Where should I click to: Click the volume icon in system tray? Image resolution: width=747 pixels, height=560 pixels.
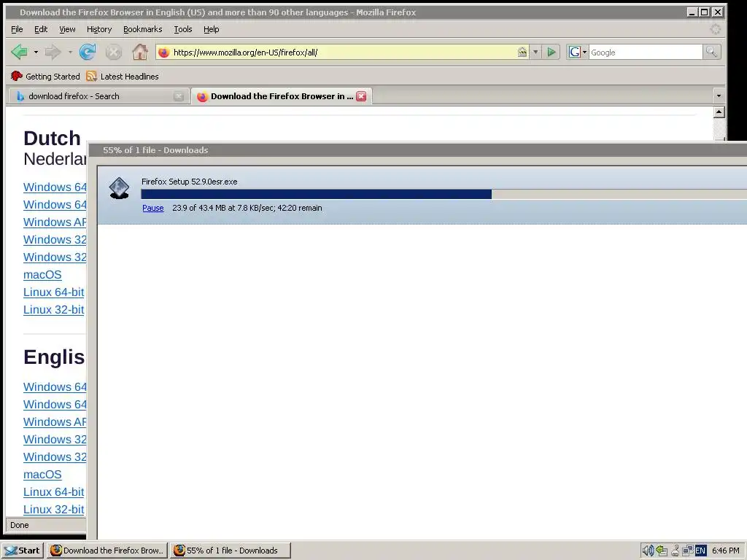(648, 551)
